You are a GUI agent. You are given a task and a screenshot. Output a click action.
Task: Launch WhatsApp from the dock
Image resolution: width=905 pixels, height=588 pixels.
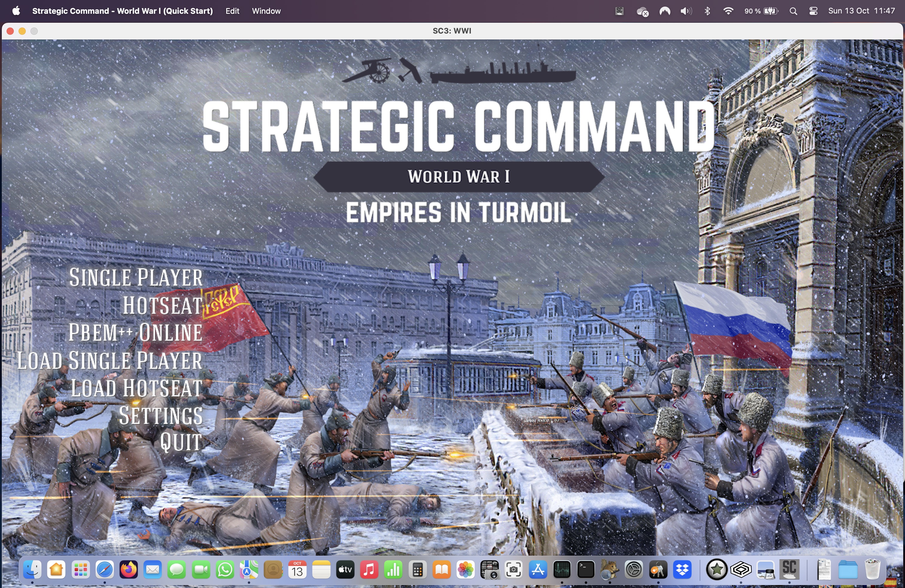point(225,570)
